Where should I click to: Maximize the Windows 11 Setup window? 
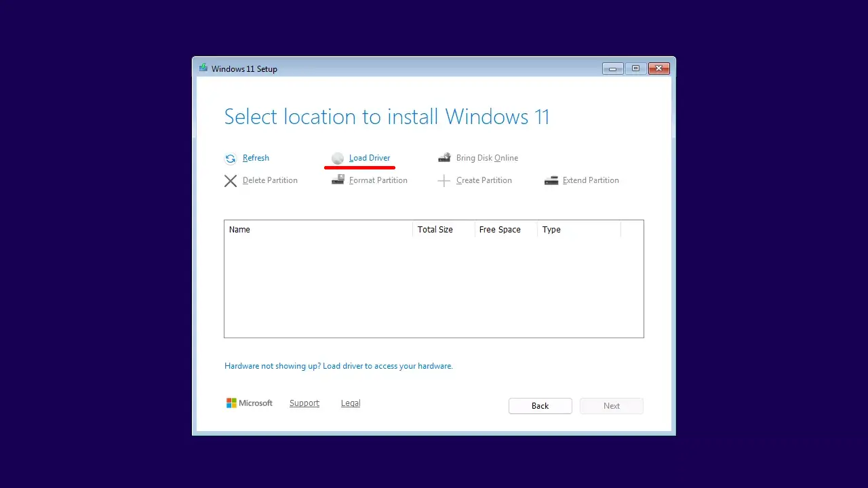[635, 68]
